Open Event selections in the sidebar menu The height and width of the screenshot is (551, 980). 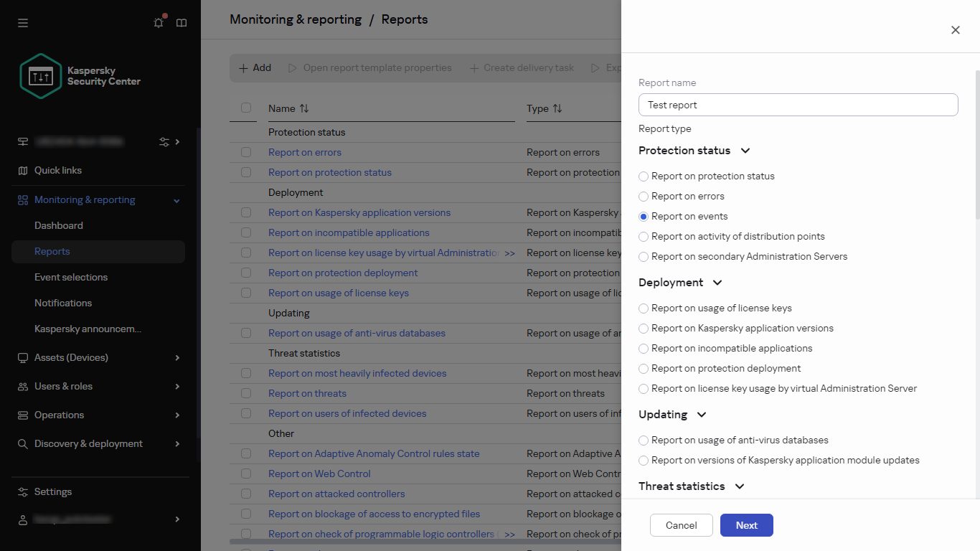71,277
